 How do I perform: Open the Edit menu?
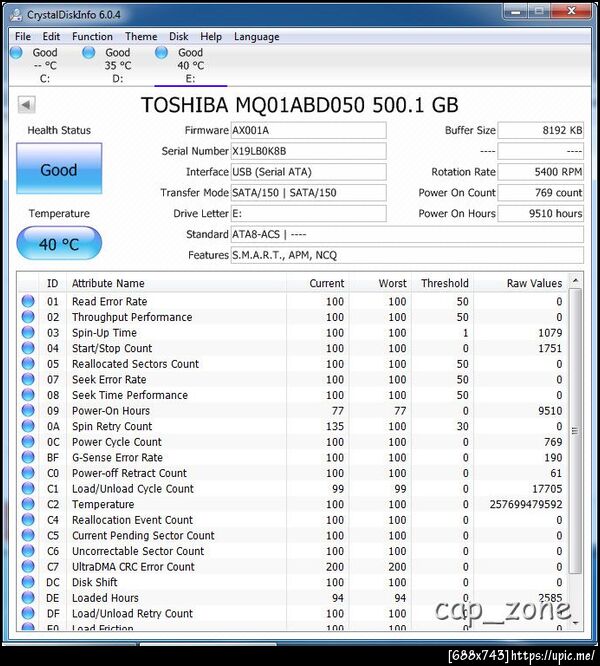(51, 37)
